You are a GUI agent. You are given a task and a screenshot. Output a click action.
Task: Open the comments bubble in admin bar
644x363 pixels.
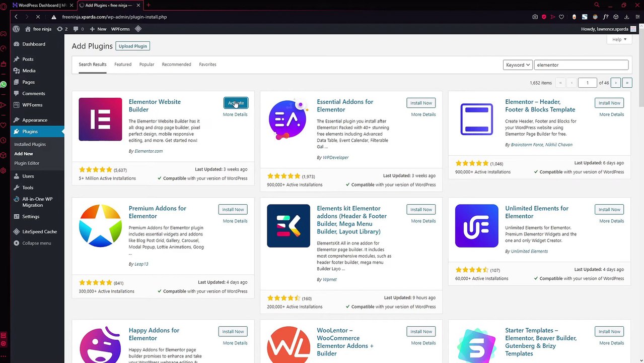click(79, 29)
